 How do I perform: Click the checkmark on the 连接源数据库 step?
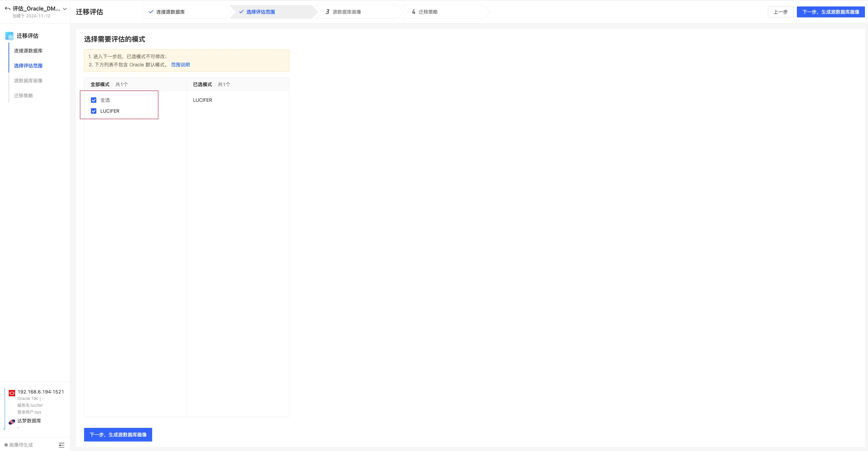pos(151,12)
